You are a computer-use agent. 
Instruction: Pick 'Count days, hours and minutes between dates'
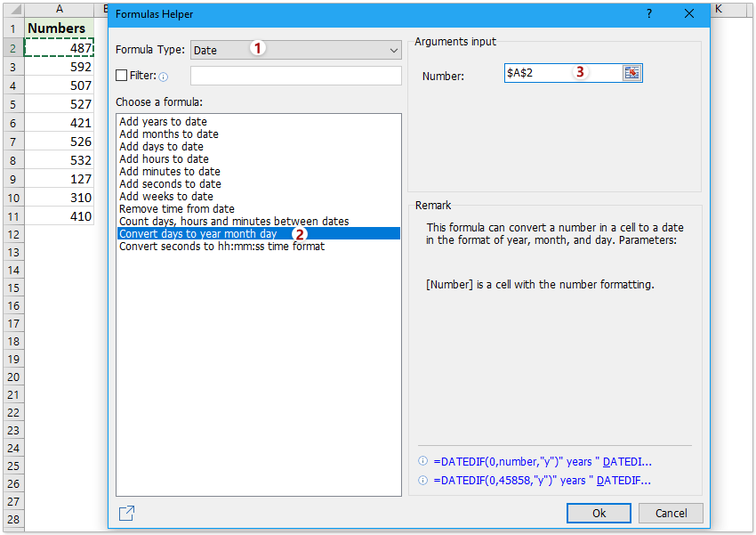point(234,222)
